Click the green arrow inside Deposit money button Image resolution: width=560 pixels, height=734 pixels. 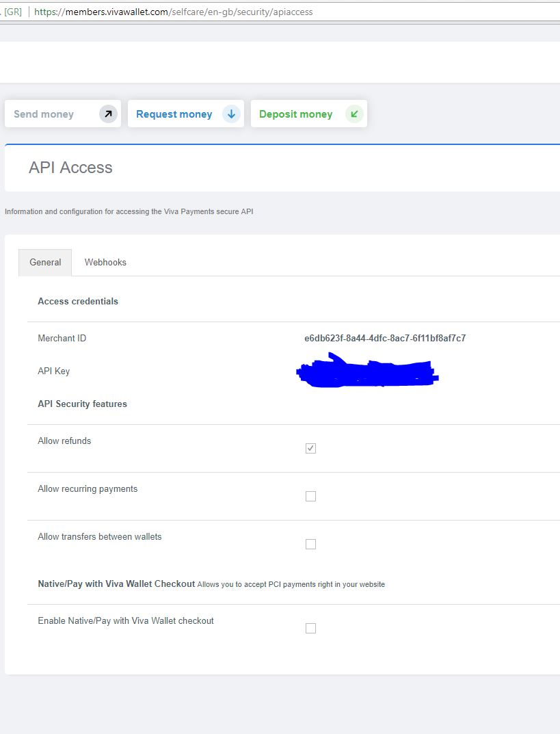coord(354,114)
